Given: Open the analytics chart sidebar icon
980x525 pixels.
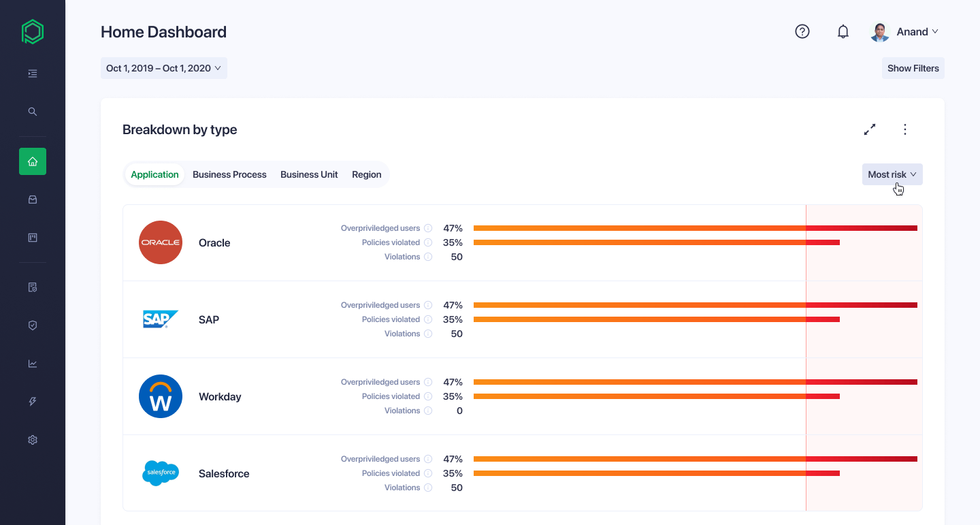Looking at the screenshot, I should coord(33,364).
